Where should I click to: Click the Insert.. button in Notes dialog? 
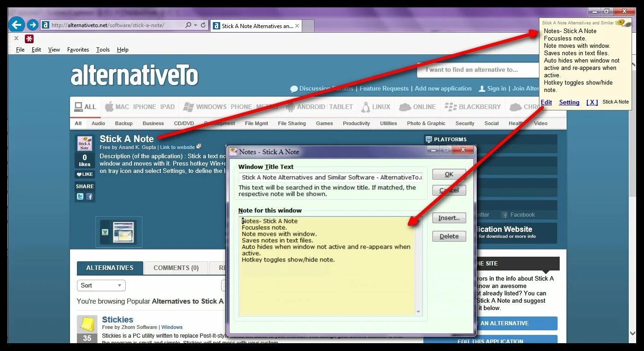click(449, 218)
